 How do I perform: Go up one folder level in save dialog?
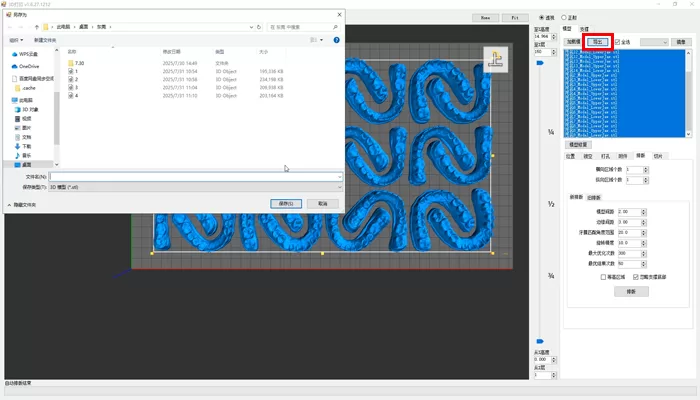[37, 27]
